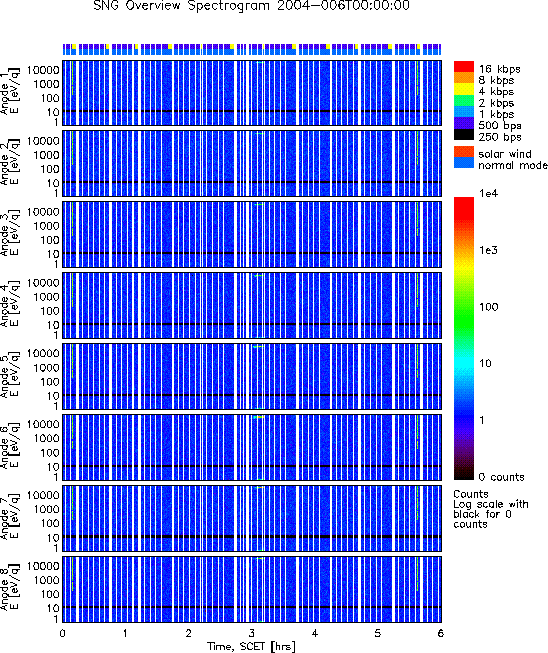The width and height of the screenshot is (548, 653).
Task: Click the red 16 kbps legend swatch
Action: 463,67
